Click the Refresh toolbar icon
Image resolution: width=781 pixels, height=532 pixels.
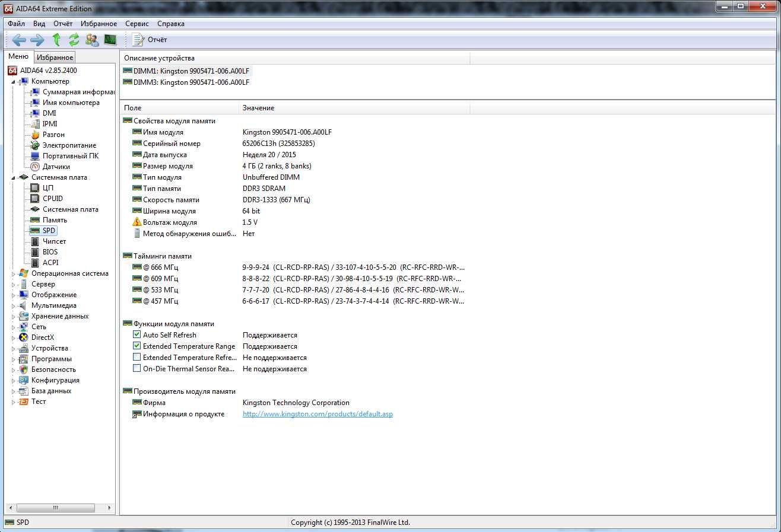click(x=74, y=40)
